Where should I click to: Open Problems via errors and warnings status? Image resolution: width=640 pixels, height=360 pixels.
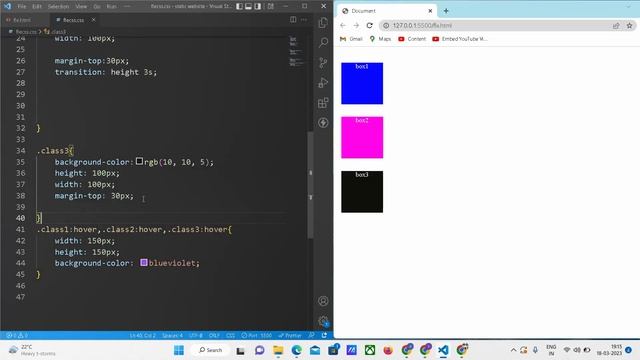coord(17,336)
